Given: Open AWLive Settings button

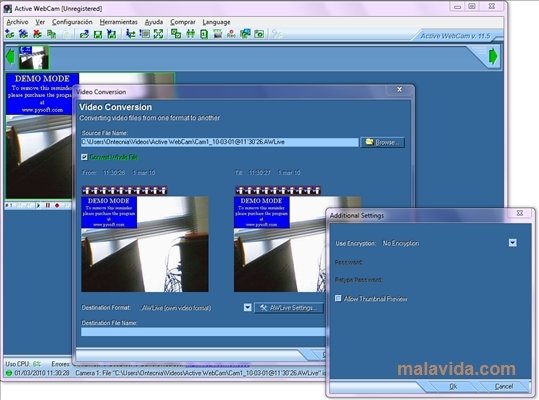Looking at the screenshot, I should 289,308.
